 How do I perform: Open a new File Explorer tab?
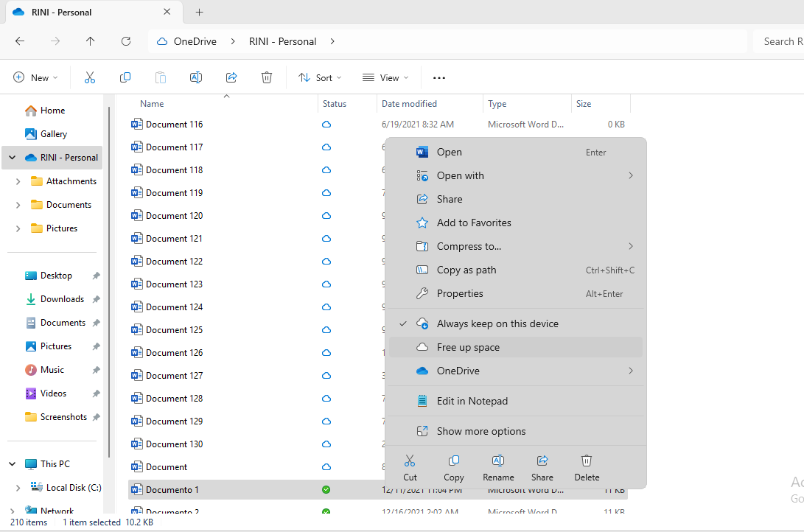pos(199,13)
